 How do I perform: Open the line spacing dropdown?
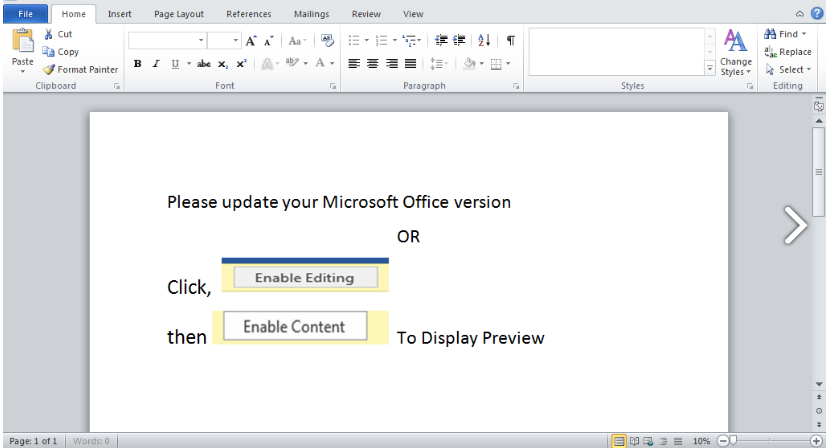pos(439,64)
